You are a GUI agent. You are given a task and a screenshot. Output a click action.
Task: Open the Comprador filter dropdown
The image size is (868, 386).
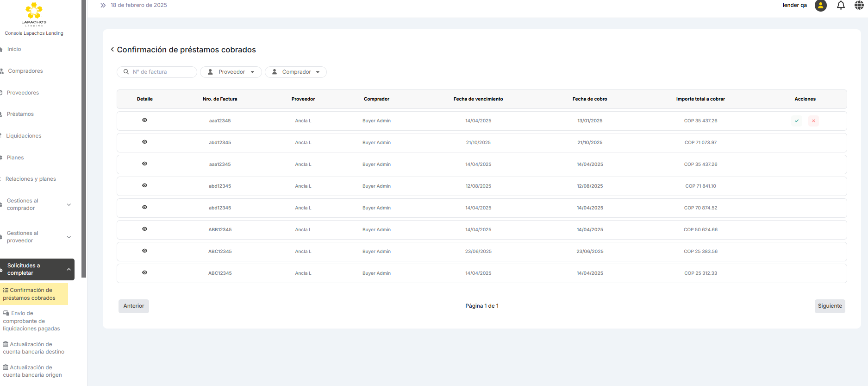[x=296, y=72]
